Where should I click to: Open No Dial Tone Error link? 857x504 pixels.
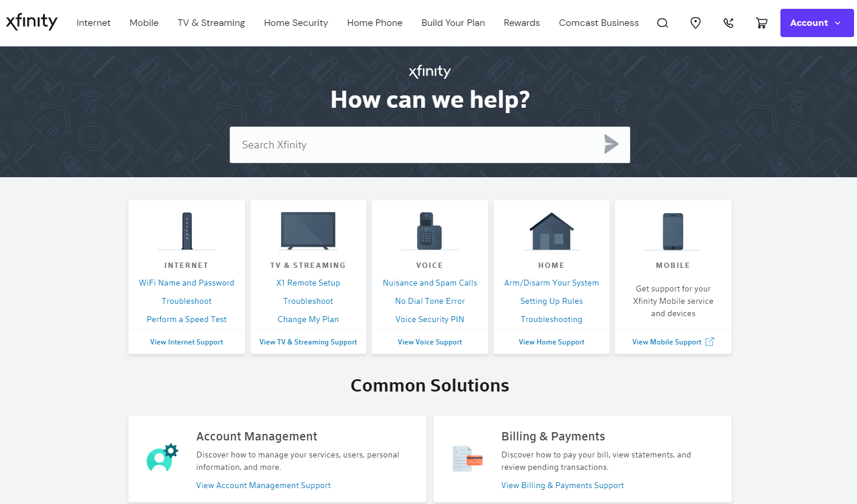point(430,301)
